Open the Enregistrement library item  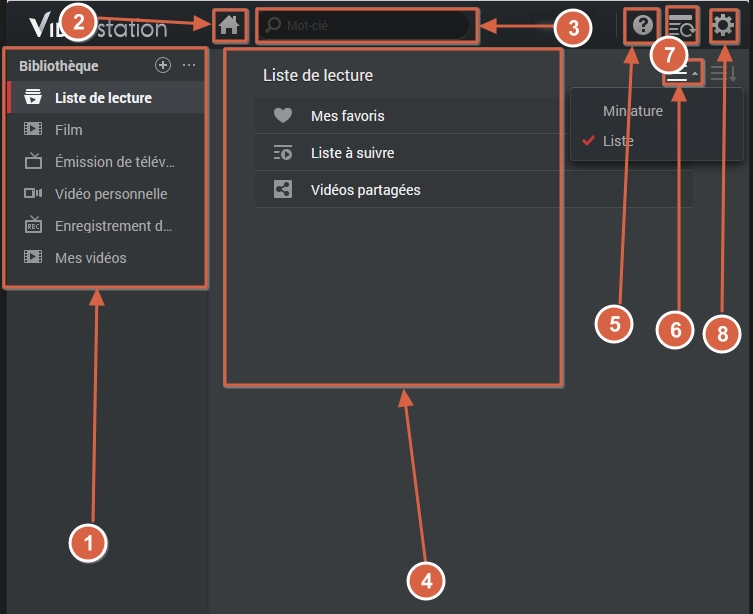113,226
